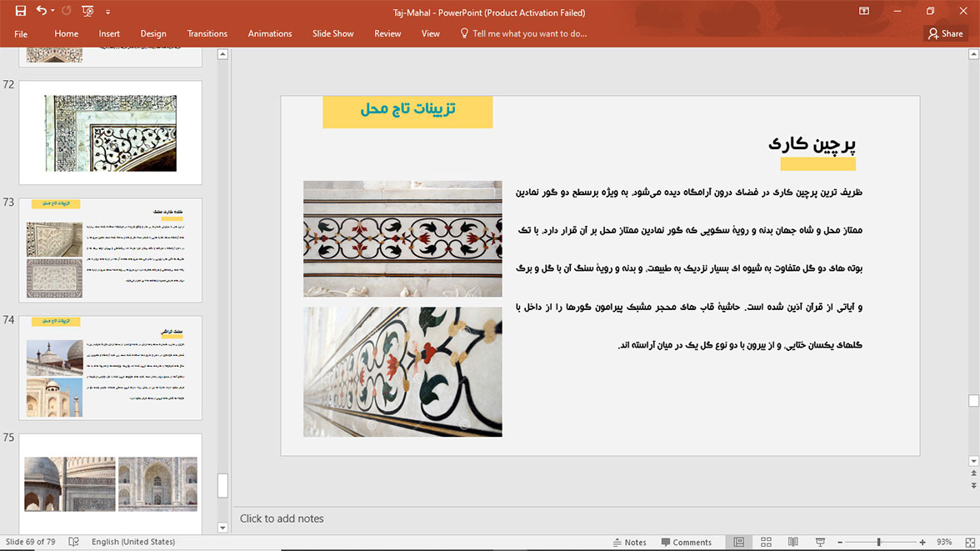Image resolution: width=980 pixels, height=551 pixels.
Task: Select Normal view button
Action: click(x=739, y=542)
